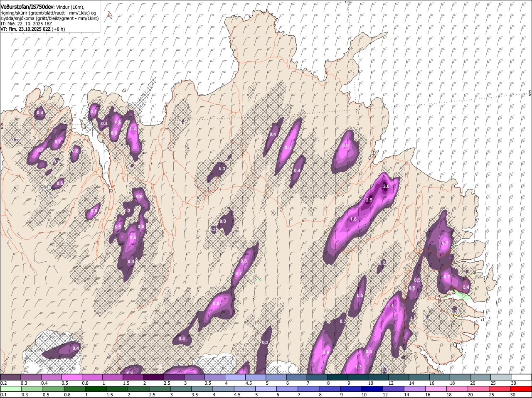Click the 2.6 precipitation maximum label

(386, 187)
